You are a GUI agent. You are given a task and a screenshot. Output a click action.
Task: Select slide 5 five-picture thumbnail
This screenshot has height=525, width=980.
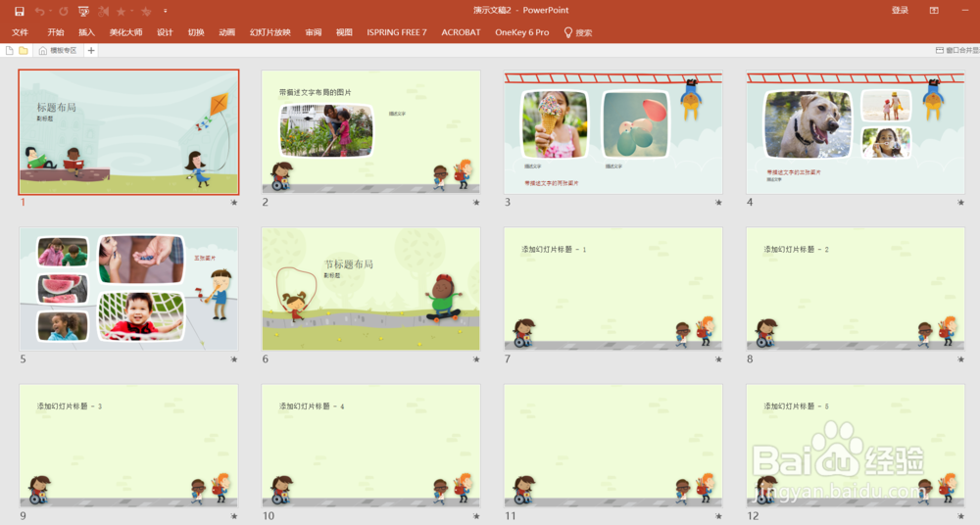click(x=128, y=289)
